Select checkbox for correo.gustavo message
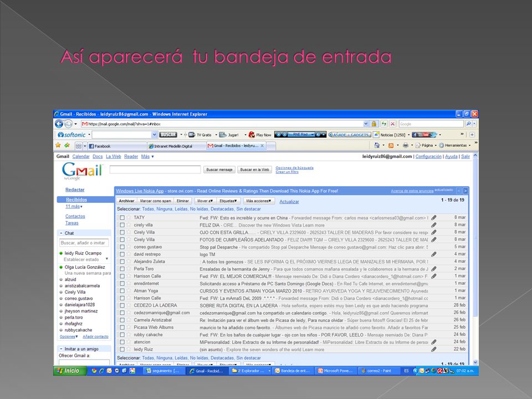The image size is (532, 399). [122, 247]
